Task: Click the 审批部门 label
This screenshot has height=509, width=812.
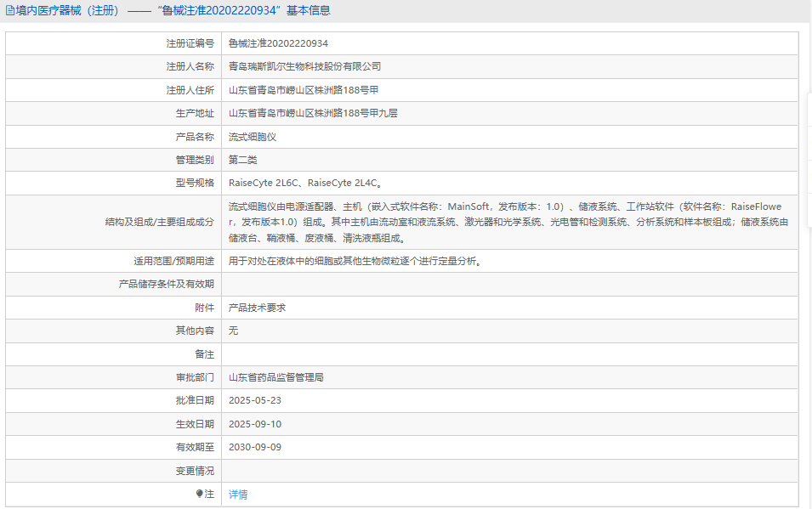Action: click(x=195, y=377)
